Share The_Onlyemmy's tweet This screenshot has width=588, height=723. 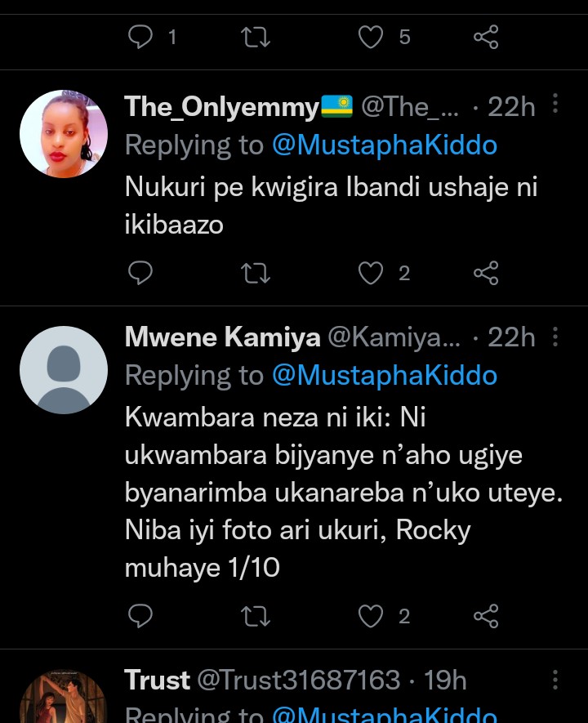(x=487, y=273)
